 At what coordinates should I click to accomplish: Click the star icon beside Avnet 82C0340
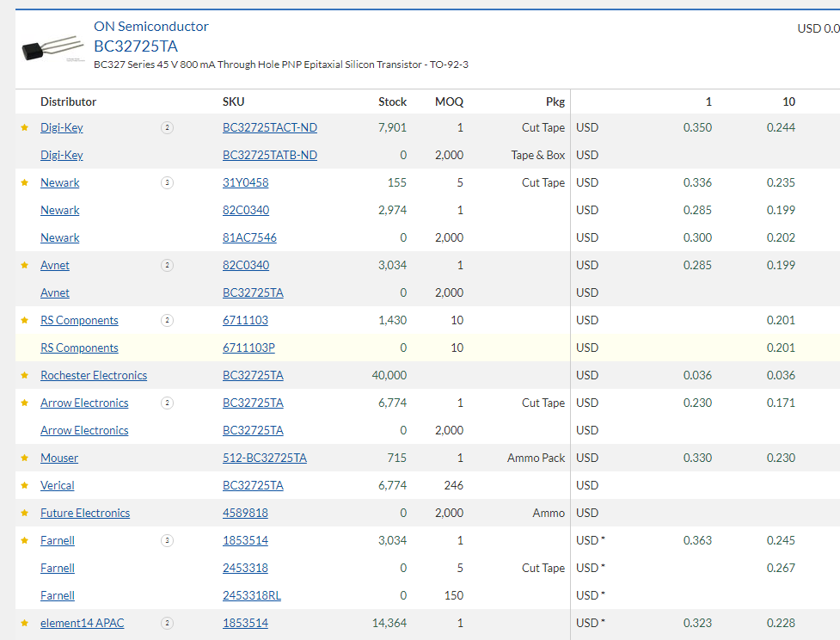click(25, 265)
